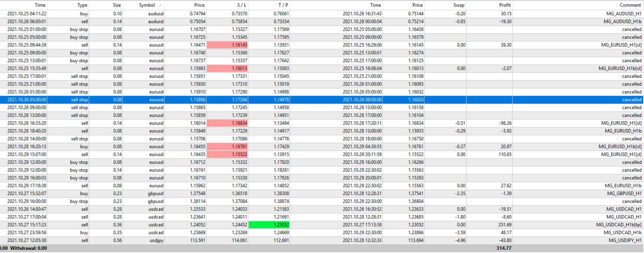Click the Swap column header

[x=445, y=5]
